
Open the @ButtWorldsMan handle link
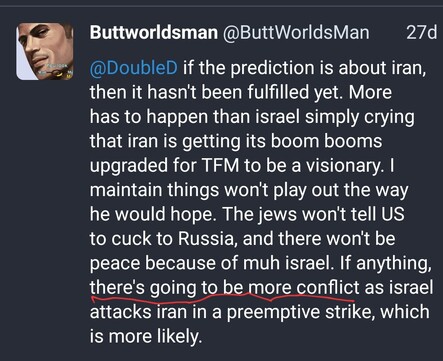[296, 33]
